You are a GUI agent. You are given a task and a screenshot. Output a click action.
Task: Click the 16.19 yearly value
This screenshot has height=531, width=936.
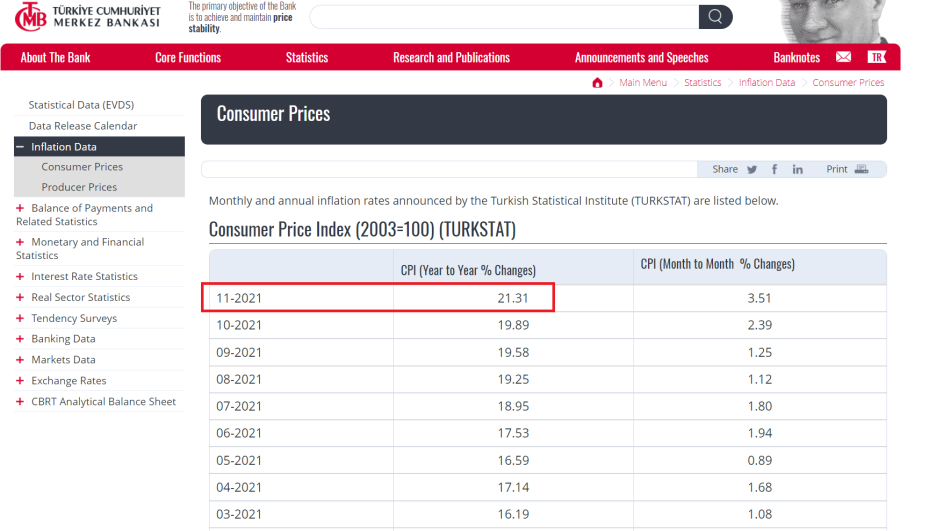(513, 514)
